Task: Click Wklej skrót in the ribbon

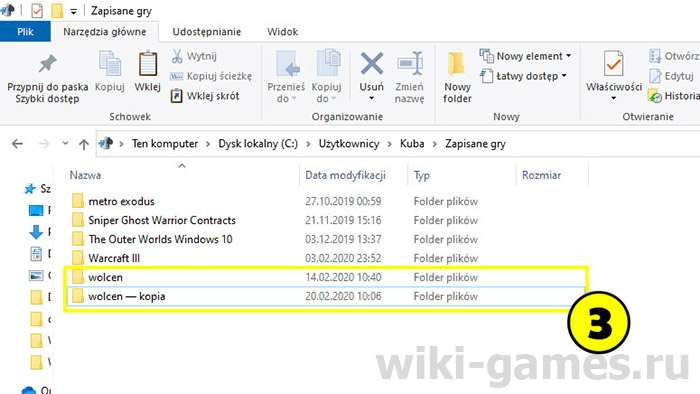Action: [x=205, y=95]
